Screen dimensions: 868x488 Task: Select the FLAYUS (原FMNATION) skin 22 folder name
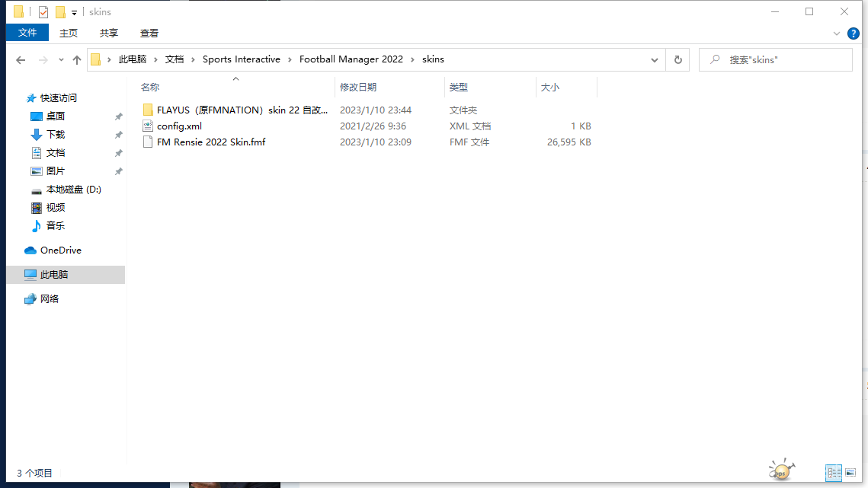pyautogui.click(x=242, y=110)
